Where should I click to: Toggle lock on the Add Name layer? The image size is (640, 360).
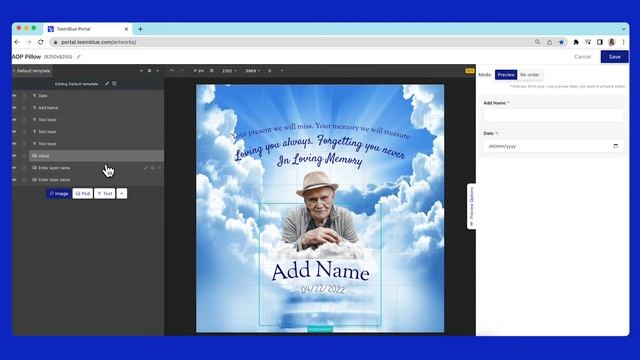point(24,108)
